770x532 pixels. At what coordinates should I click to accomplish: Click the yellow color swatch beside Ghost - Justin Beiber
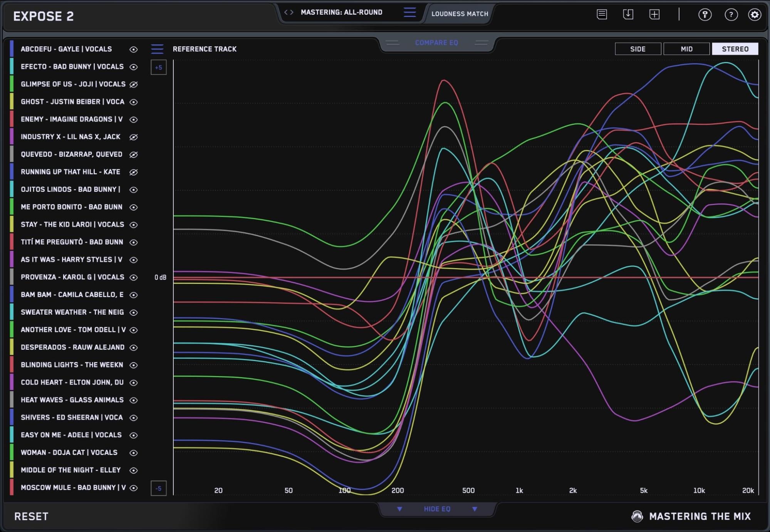click(x=12, y=102)
